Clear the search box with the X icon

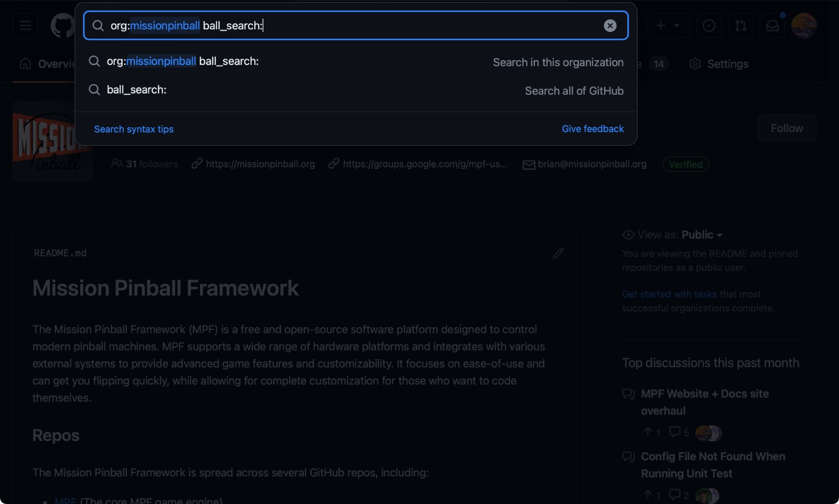610,26
